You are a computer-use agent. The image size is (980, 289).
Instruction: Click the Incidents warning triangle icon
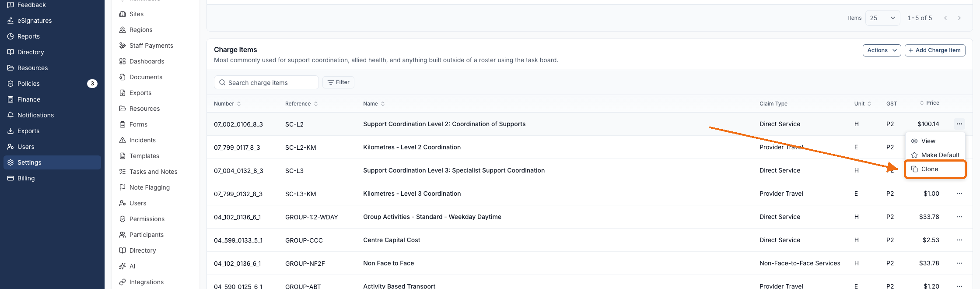pos(122,140)
